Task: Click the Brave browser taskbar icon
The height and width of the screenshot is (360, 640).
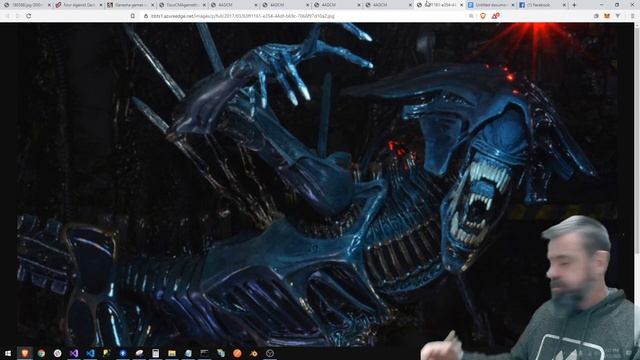Action: coord(24,353)
